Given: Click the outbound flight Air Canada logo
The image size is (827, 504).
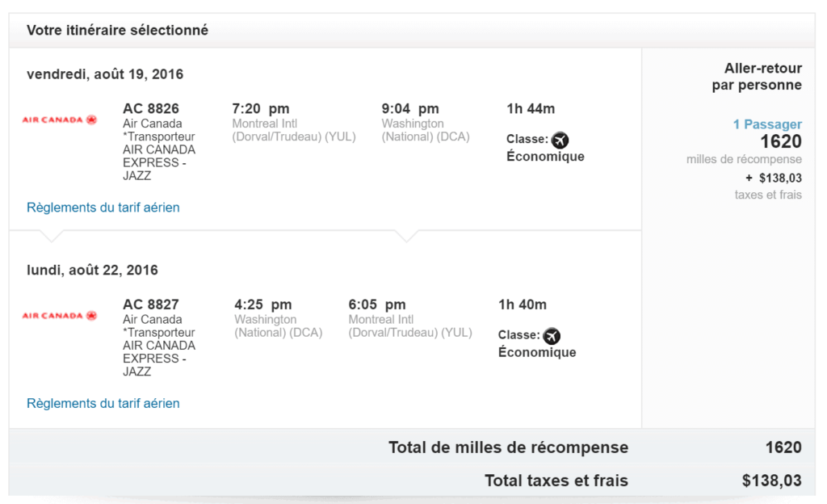Looking at the screenshot, I should point(59,120).
